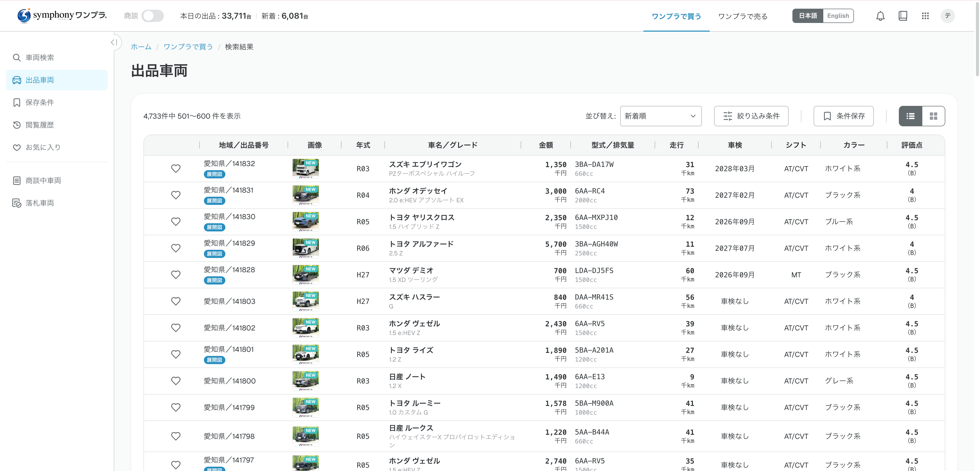
Task: Toggle the 商談 switch on
Action: (x=153, y=16)
